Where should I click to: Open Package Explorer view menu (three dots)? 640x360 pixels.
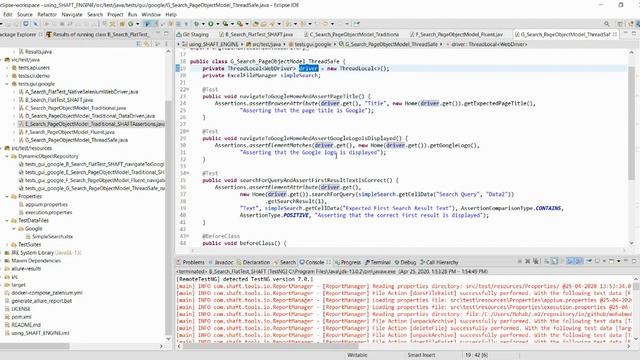pyautogui.click(x=166, y=44)
